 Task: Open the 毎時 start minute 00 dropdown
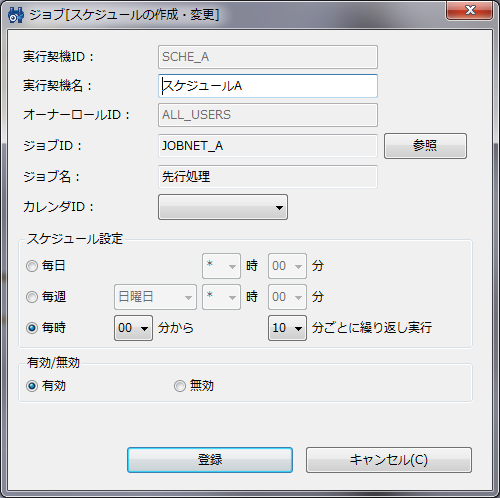pyautogui.click(x=133, y=328)
